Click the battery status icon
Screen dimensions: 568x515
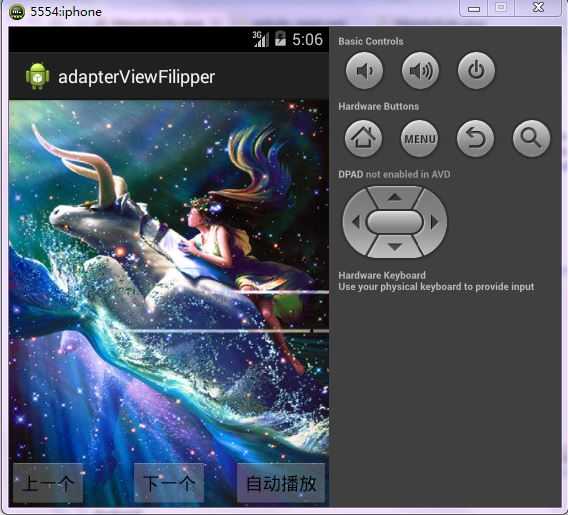click(280, 39)
